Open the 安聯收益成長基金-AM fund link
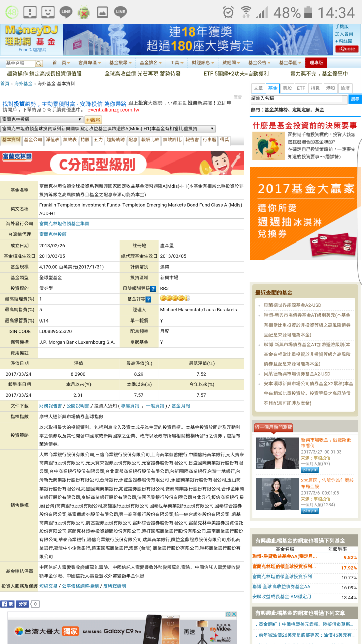 tap(285, 597)
